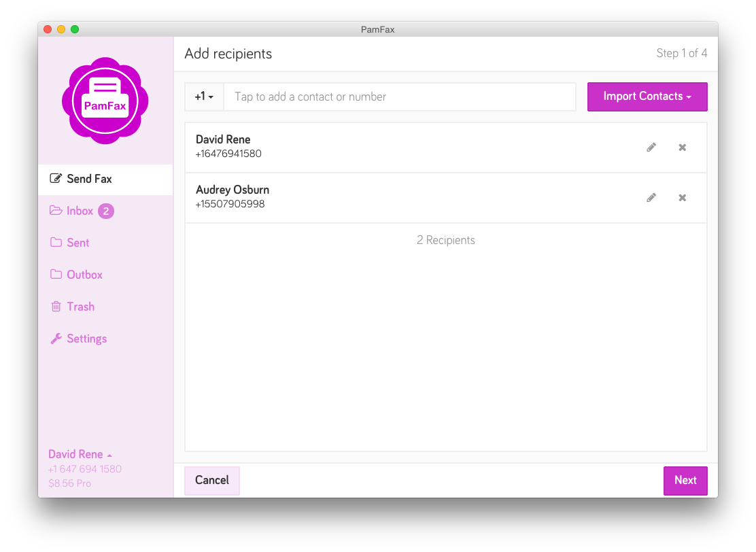Remove Audrey Osburn recipient with X icon
This screenshot has width=756, height=552.
click(682, 198)
